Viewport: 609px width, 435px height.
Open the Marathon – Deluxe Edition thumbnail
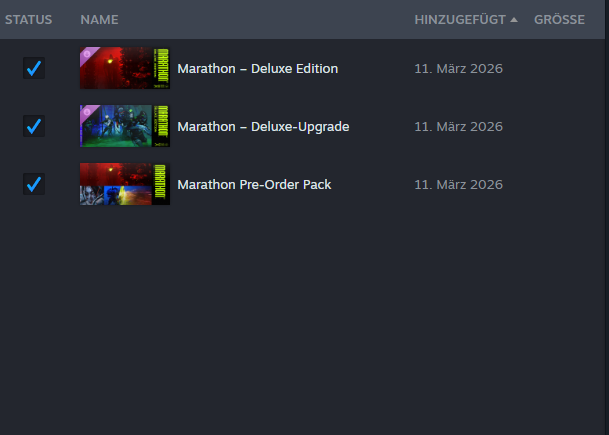pos(125,68)
